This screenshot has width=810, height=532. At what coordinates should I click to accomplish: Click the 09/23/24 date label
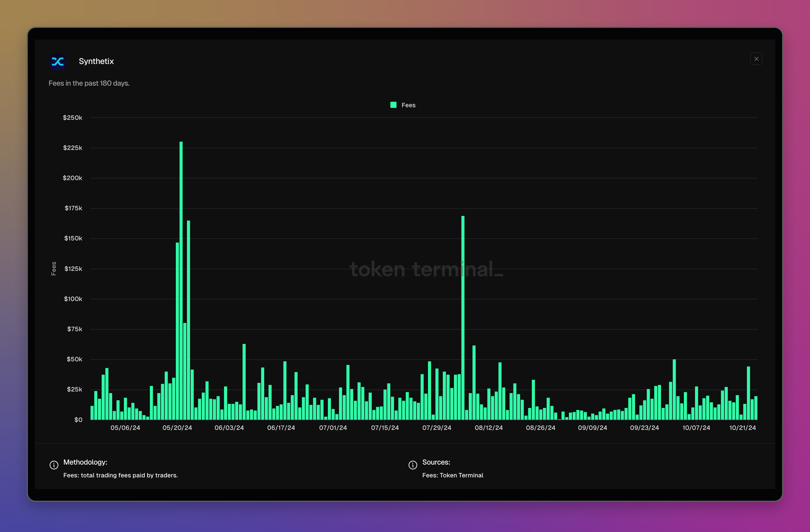(644, 428)
